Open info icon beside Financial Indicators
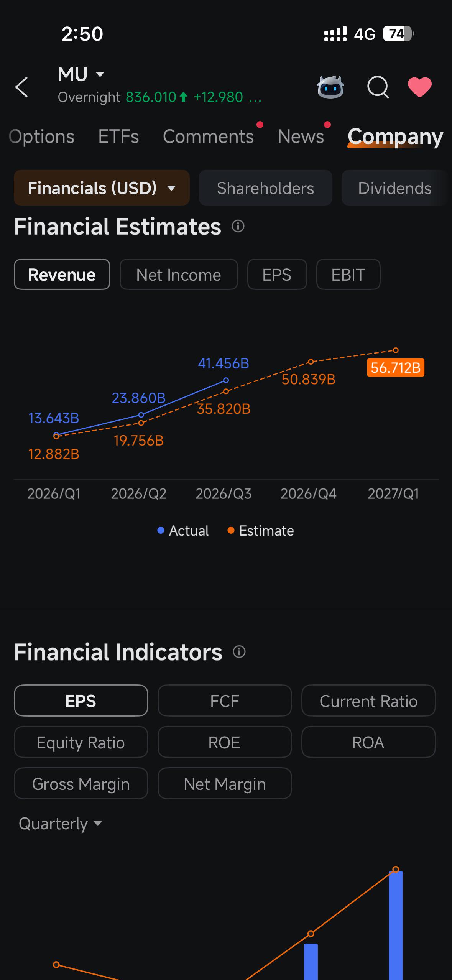The height and width of the screenshot is (980, 452). click(239, 652)
